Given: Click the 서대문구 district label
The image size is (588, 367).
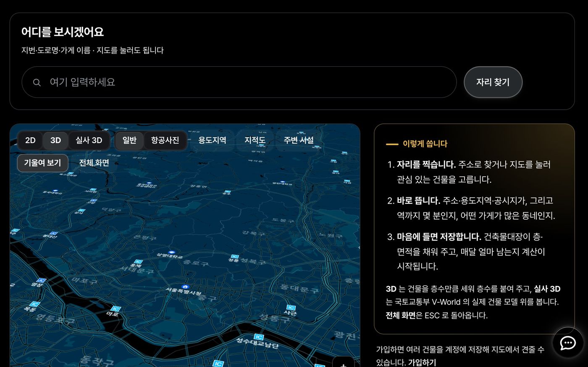Looking at the screenshot, I should click(136, 270).
